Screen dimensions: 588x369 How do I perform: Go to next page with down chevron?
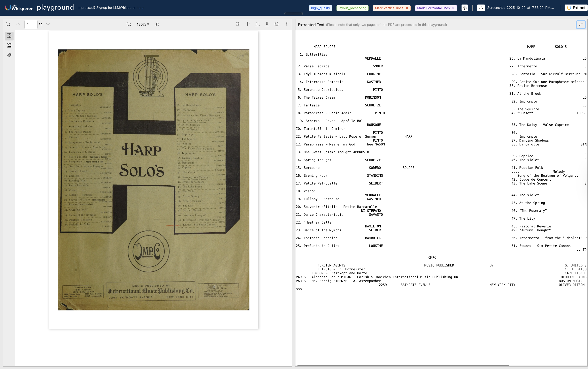pos(48,24)
